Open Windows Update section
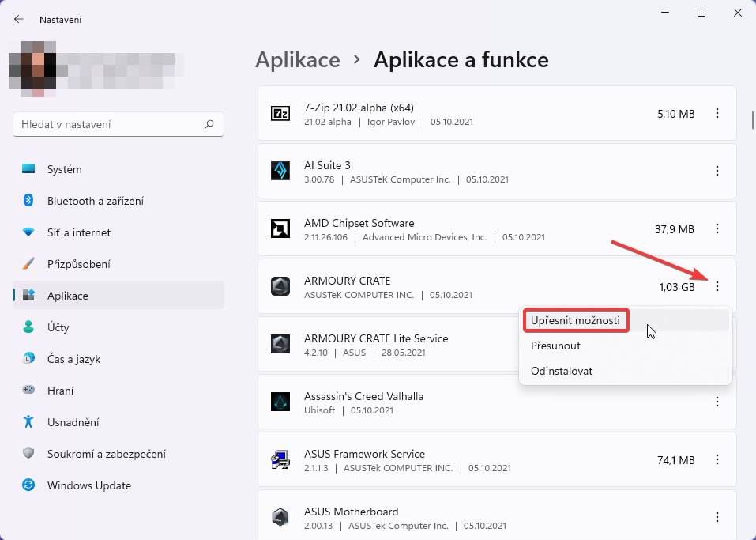This screenshot has height=540, width=756. (118, 485)
